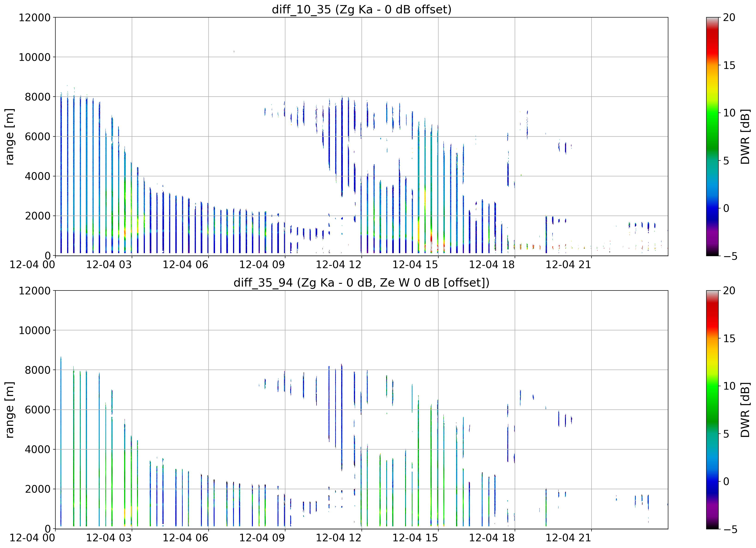Select the "12-04 15" x-tick under the diff_10_35 plot
The height and width of the screenshot is (548, 756).
415,265
